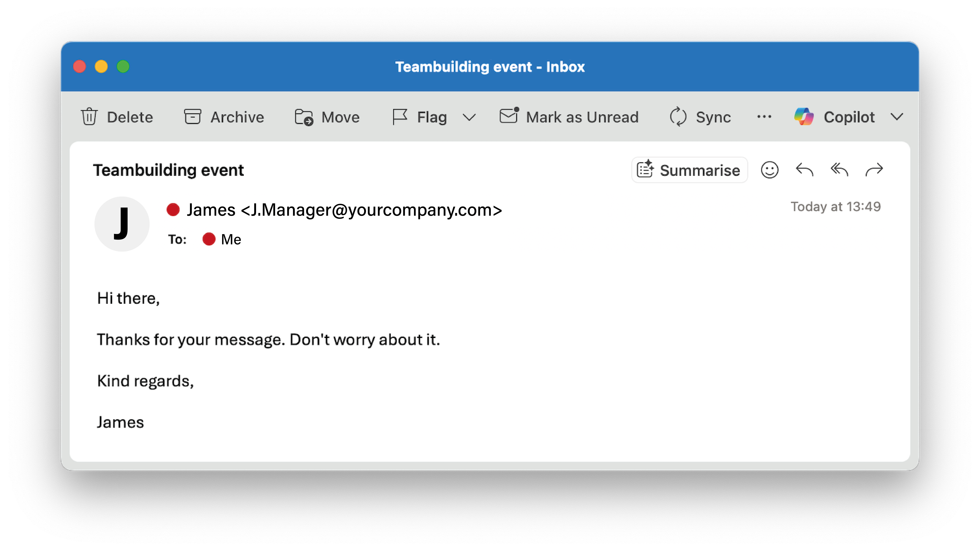The width and height of the screenshot is (980, 551).
Task: Archive this email using the Archive icon
Action: point(193,117)
